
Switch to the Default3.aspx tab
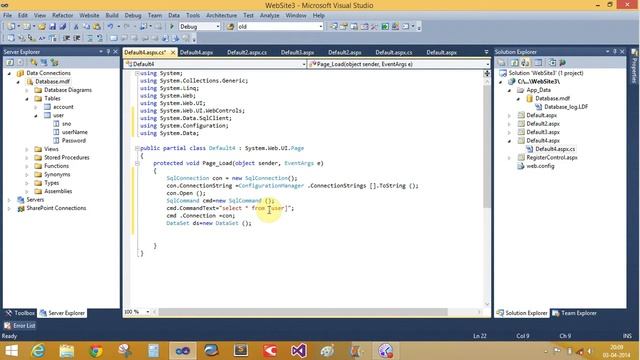point(298,52)
